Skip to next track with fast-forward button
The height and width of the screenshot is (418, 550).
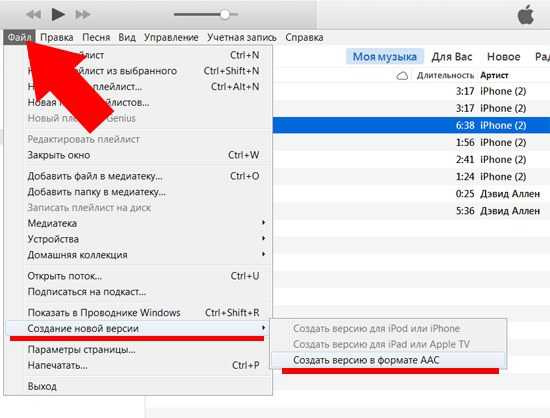tap(83, 14)
